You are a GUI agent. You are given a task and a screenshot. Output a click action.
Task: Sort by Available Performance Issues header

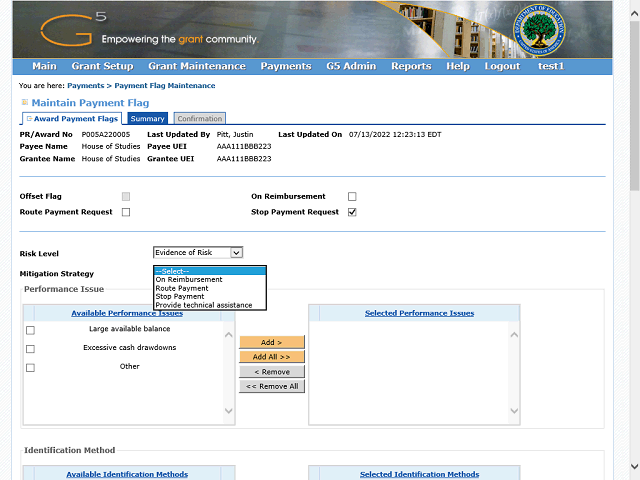127,313
